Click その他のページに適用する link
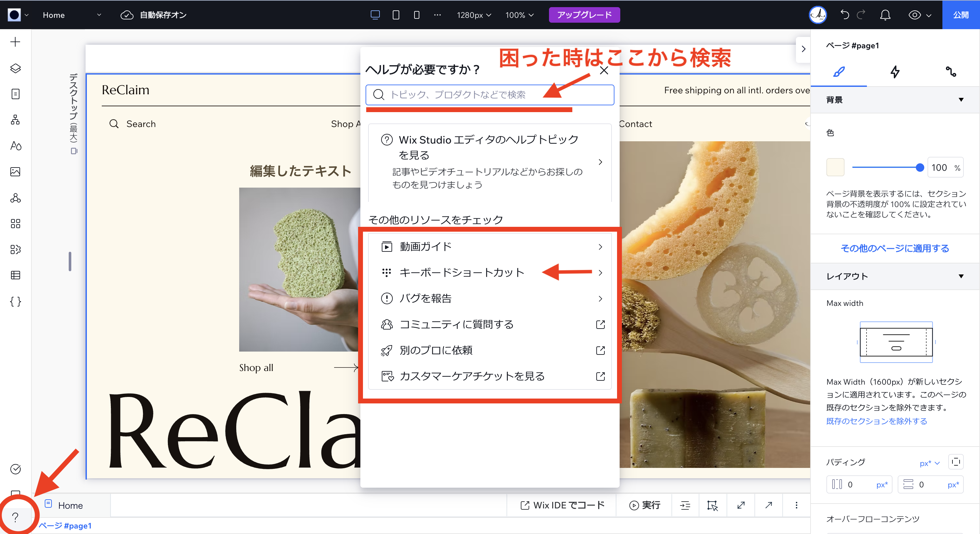980x534 pixels. point(894,248)
